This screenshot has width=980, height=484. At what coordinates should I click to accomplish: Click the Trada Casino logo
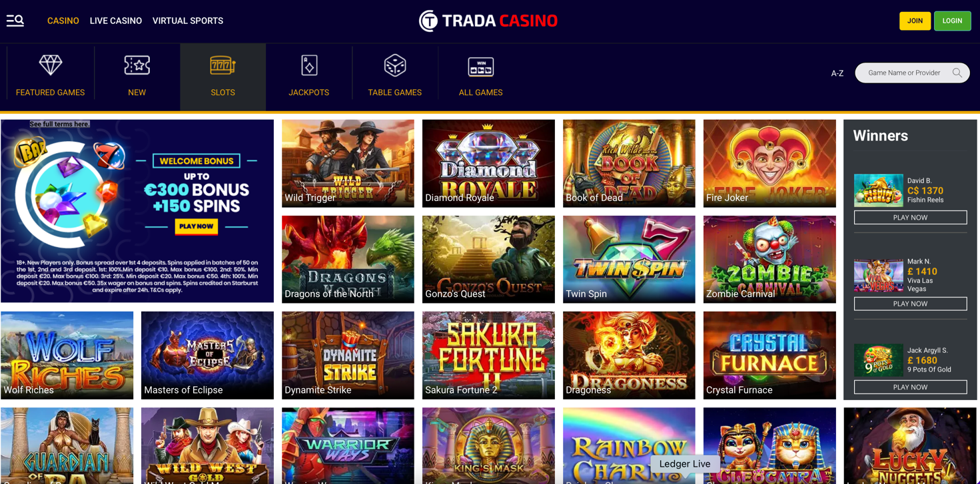[x=488, y=21]
